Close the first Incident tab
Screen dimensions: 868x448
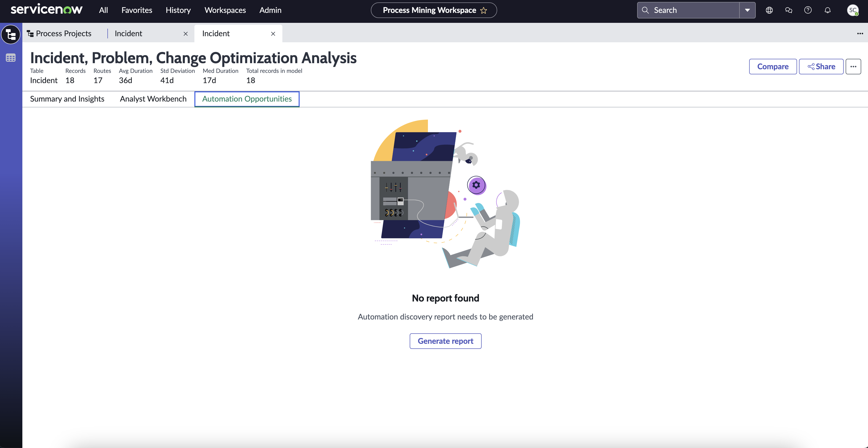coord(186,34)
